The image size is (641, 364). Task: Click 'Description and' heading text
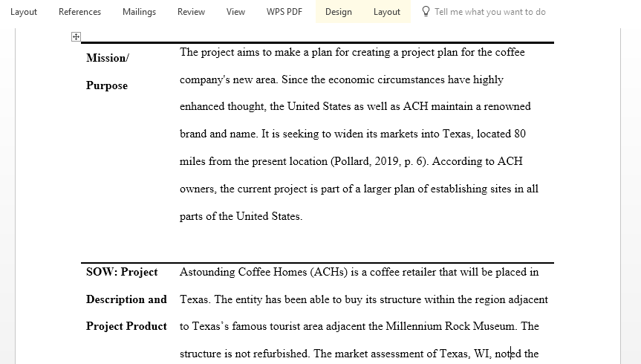(x=126, y=299)
